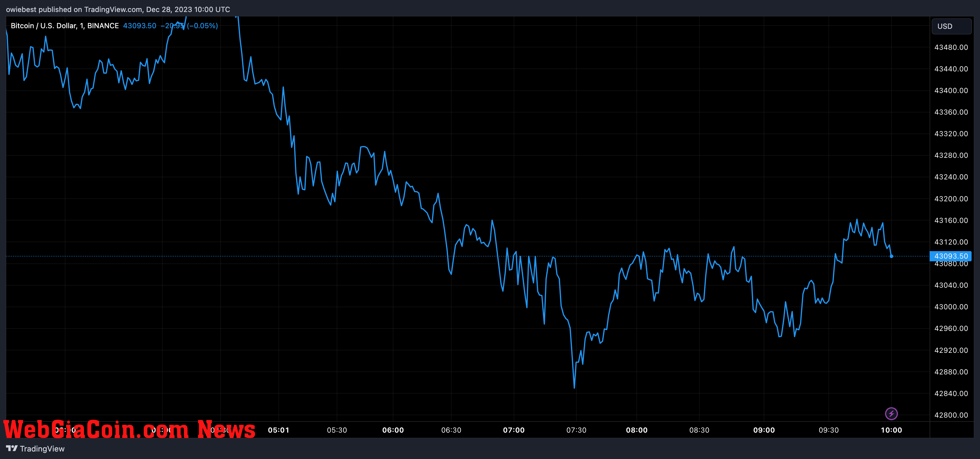Click the 43200.00 price axis label
The width and height of the screenshot is (980, 459).
(951, 199)
